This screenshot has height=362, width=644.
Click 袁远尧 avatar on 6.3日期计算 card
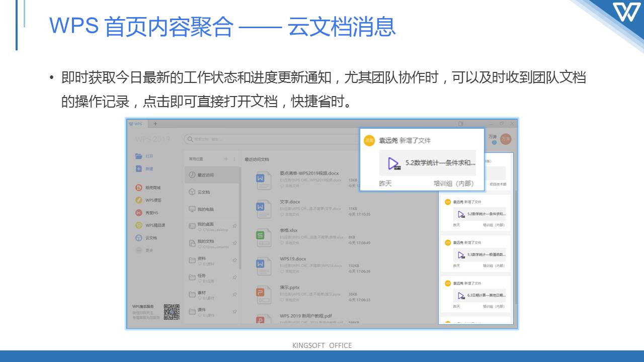pos(448,283)
